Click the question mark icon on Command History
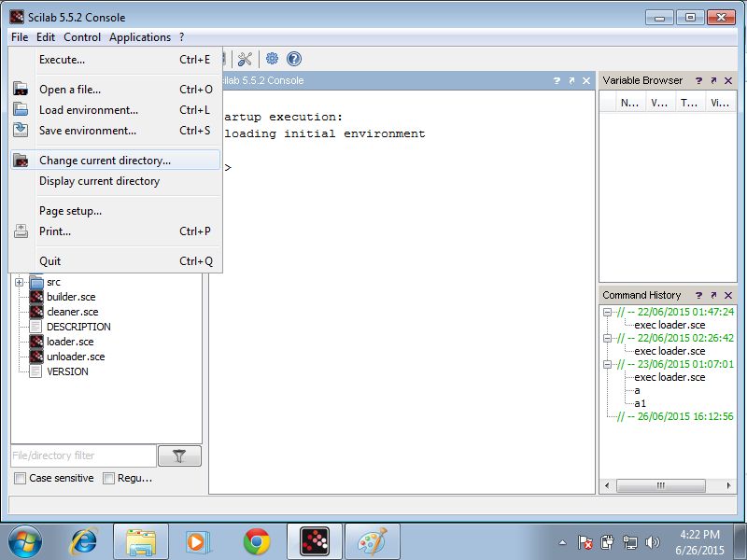The width and height of the screenshot is (747, 560). coord(699,294)
